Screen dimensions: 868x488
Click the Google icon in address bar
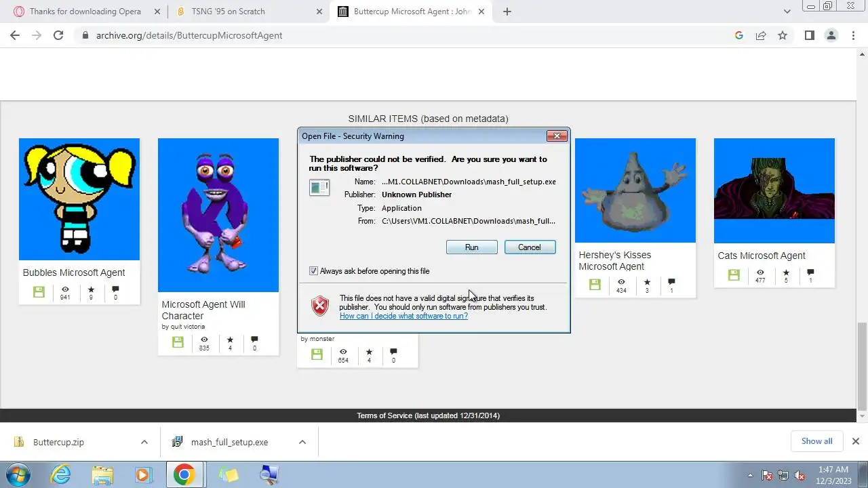(739, 35)
